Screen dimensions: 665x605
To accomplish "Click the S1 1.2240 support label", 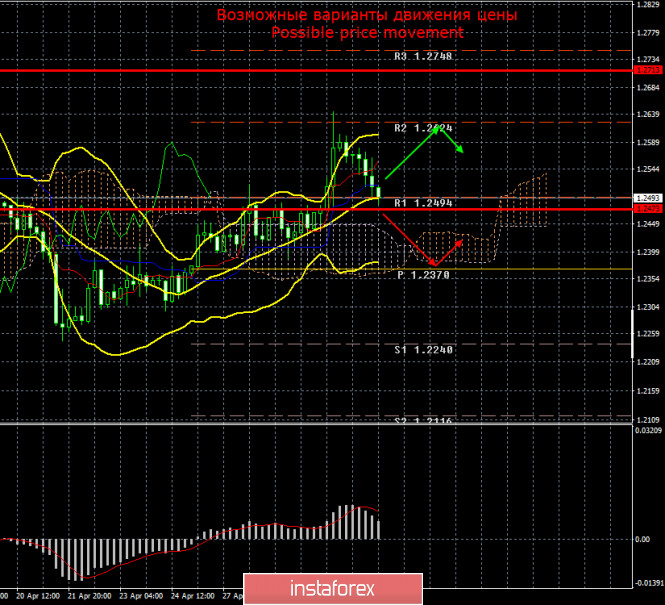I will pos(423,350).
